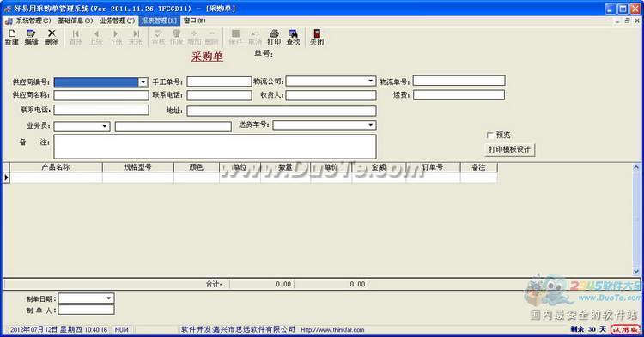The image size is (644, 337).
Task: Go to previous record with 上张 icon
Action: (x=96, y=37)
